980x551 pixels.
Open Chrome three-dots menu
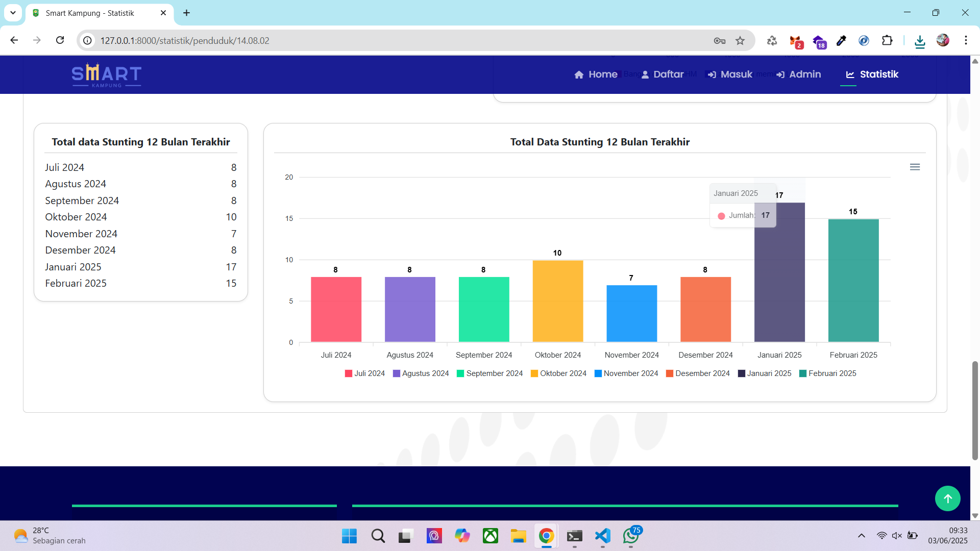[x=966, y=40]
